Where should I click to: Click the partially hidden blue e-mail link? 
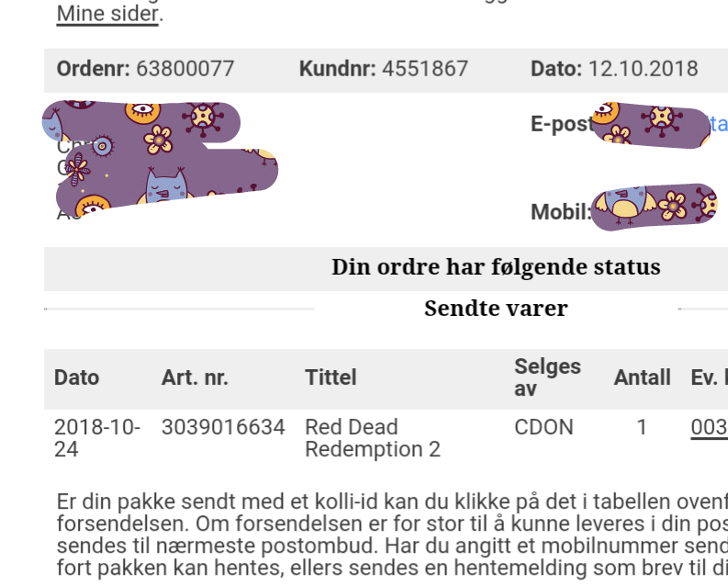pos(718,124)
